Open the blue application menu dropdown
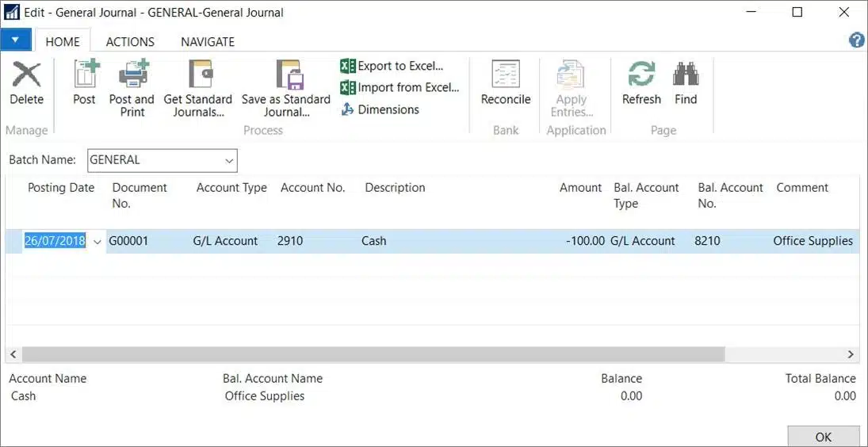 pos(16,40)
